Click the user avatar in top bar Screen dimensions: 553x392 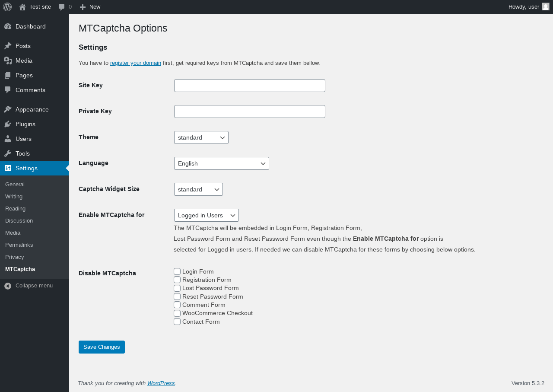(x=546, y=6)
